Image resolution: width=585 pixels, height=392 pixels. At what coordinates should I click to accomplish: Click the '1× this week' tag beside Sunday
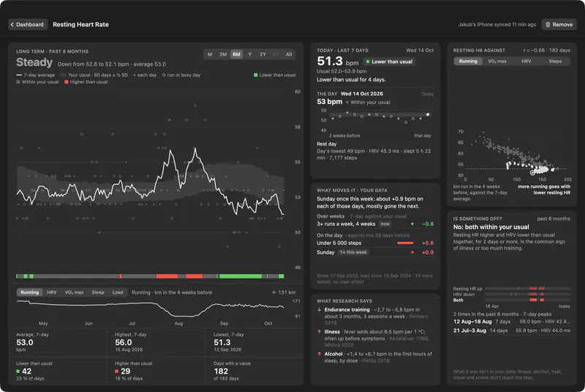coord(353,252)
